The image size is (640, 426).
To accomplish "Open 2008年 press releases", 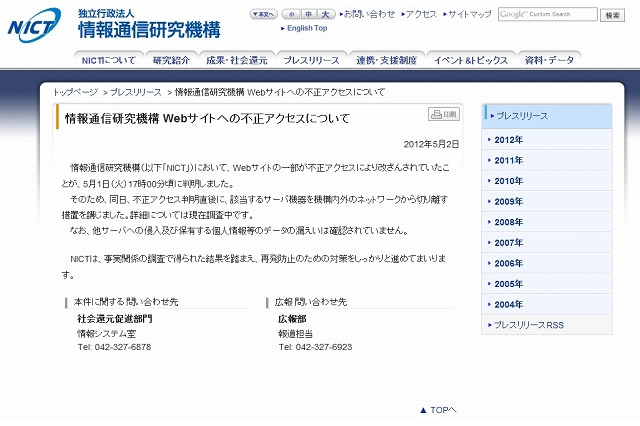I will [x=547, y=222].
